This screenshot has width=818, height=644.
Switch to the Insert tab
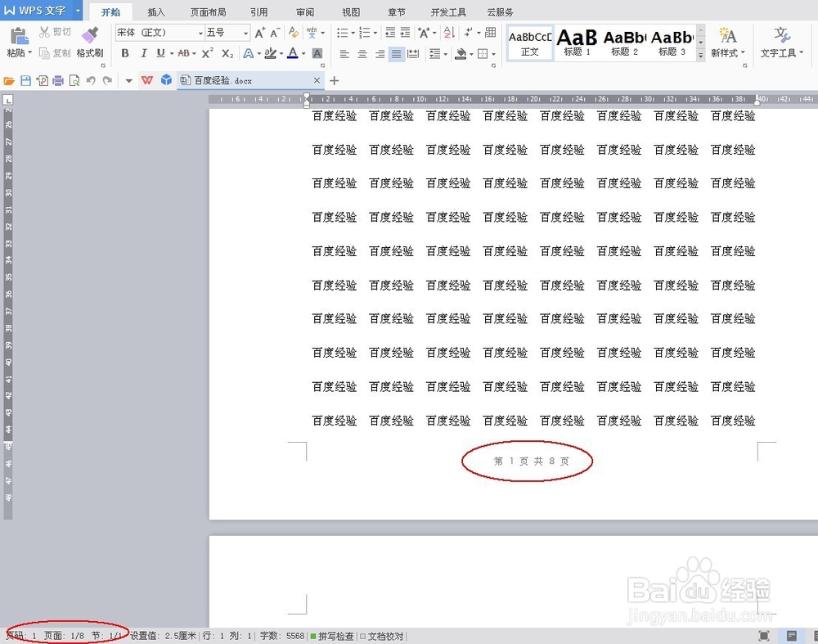[156, 12]
